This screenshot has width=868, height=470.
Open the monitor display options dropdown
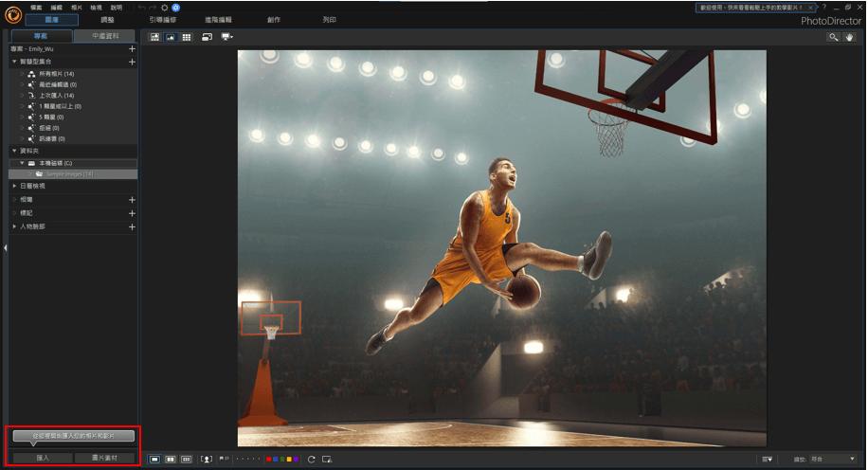point(227,37)
